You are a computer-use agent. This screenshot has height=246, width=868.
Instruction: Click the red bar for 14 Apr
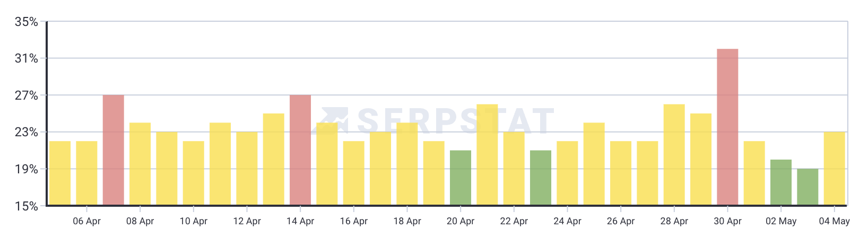click(300, 150)
